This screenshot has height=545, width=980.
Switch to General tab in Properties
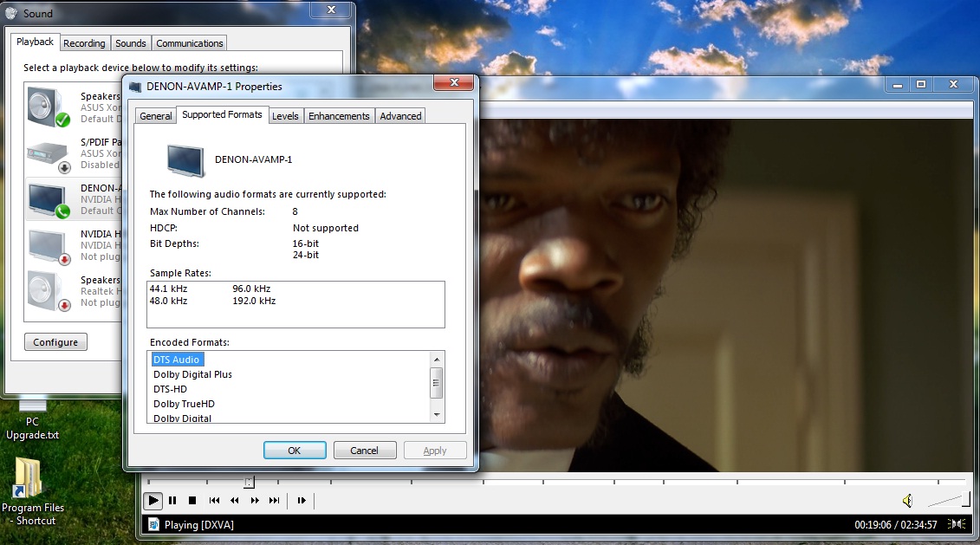point(156,115)
